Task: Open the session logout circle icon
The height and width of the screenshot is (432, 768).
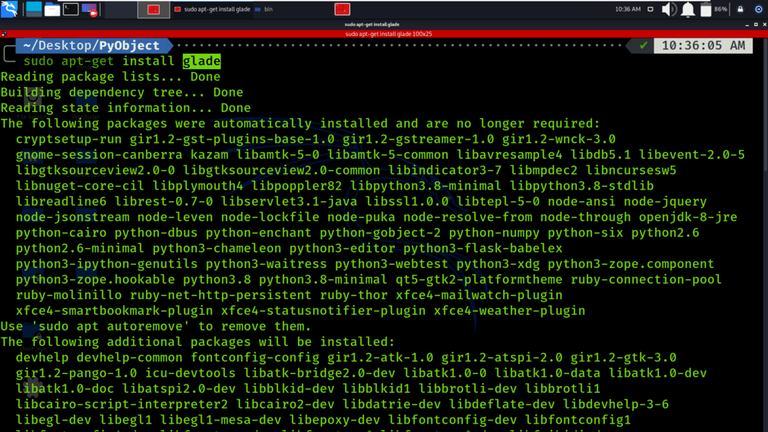Action: tap(758, 9)
